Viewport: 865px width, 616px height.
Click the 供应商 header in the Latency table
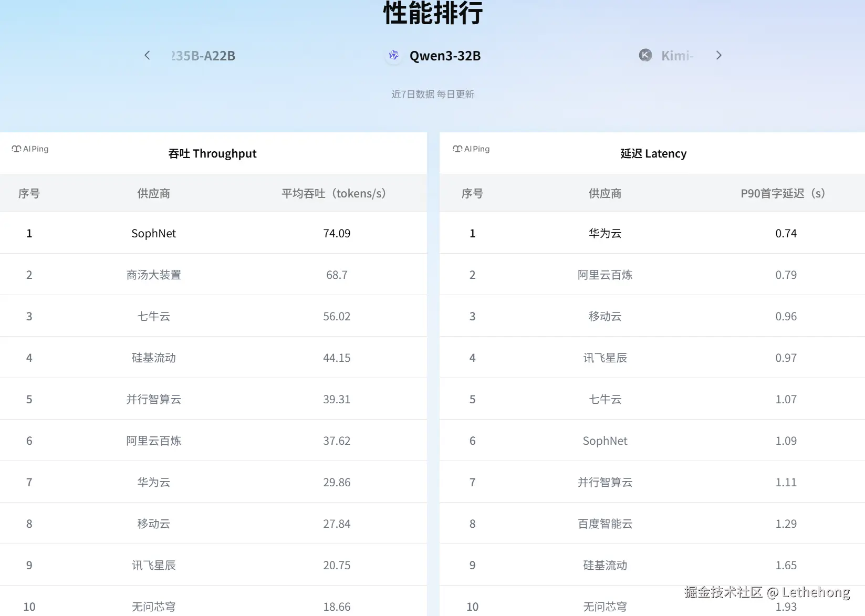pyautogui.click(x=605, y=193)
